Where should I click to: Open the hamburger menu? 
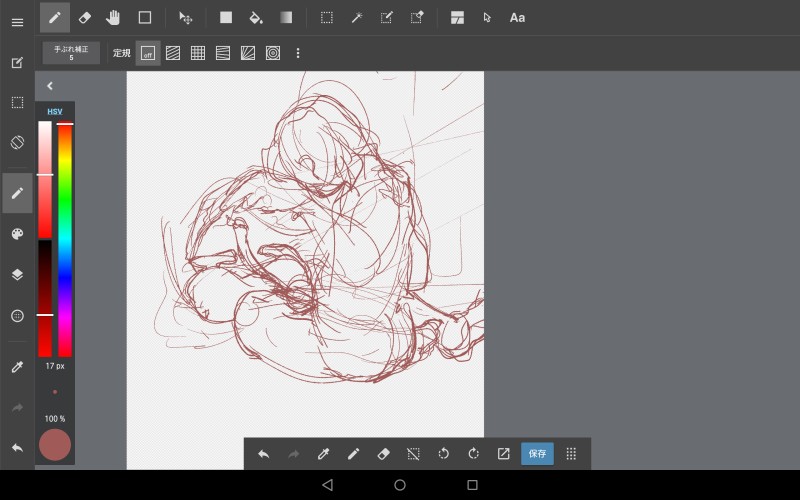click(17, 22)
